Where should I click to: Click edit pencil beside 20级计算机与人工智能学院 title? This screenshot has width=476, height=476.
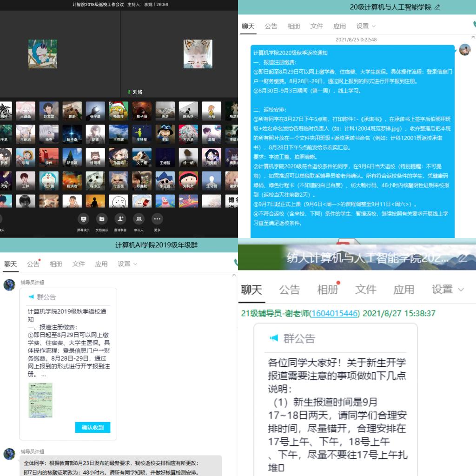click(x=437, y=7)
